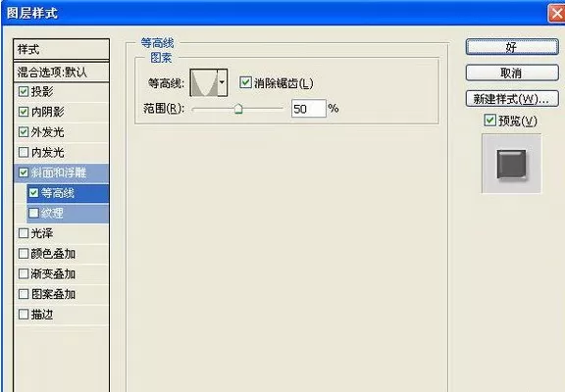This screenshot has width=565, height=392.
Task: Open the 描边 settings label
Action: click(42, 315)
